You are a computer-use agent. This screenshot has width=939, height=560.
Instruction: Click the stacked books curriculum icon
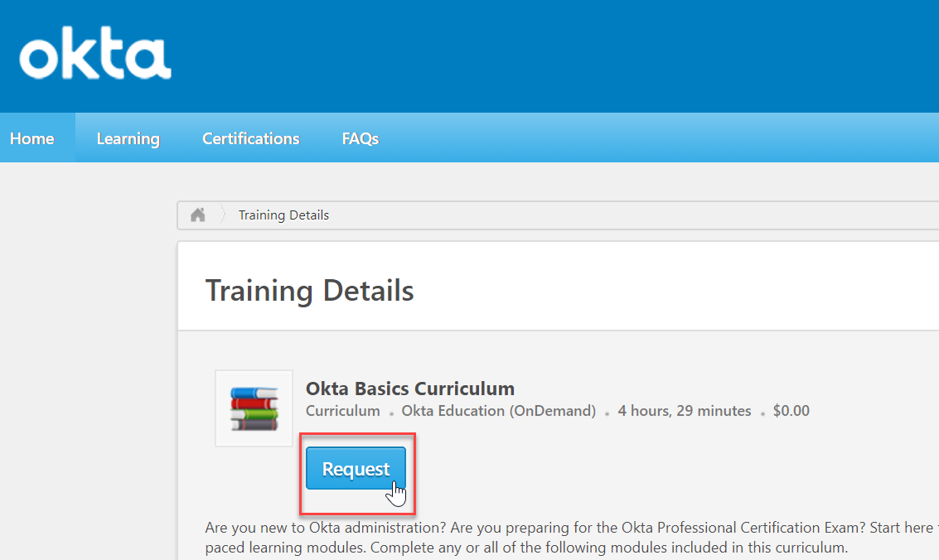(254, 408)
